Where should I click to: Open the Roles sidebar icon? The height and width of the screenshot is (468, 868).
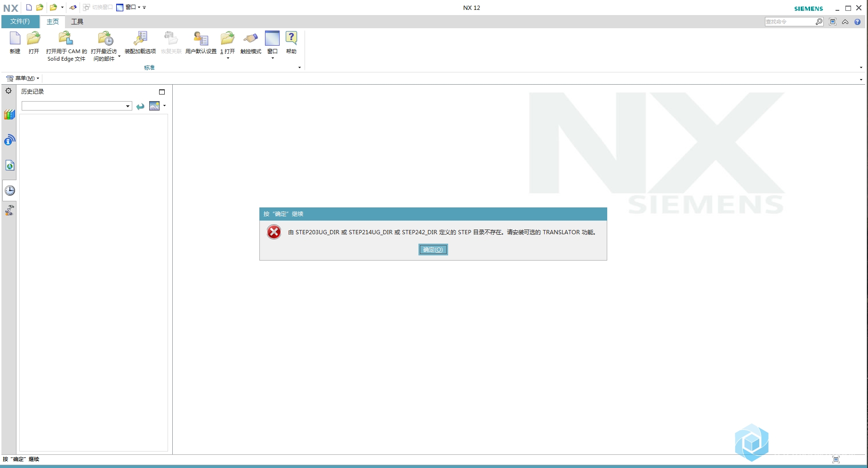[9, 210]
